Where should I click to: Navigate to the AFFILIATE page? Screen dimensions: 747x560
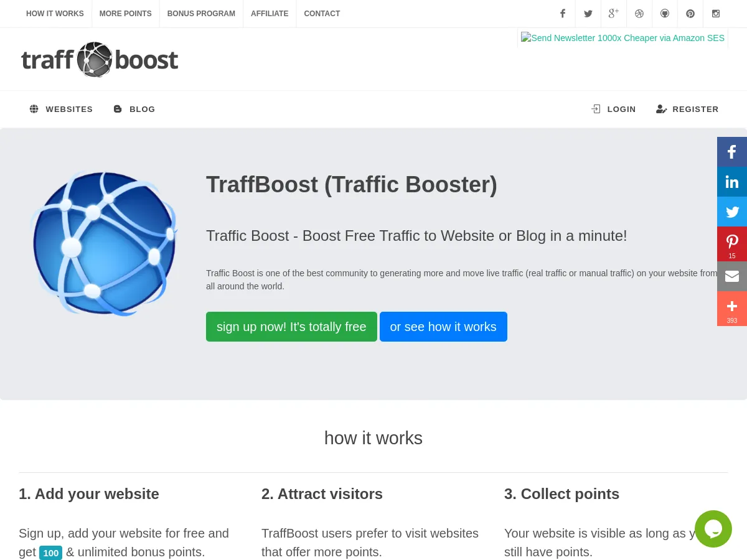tap(270, 13)
